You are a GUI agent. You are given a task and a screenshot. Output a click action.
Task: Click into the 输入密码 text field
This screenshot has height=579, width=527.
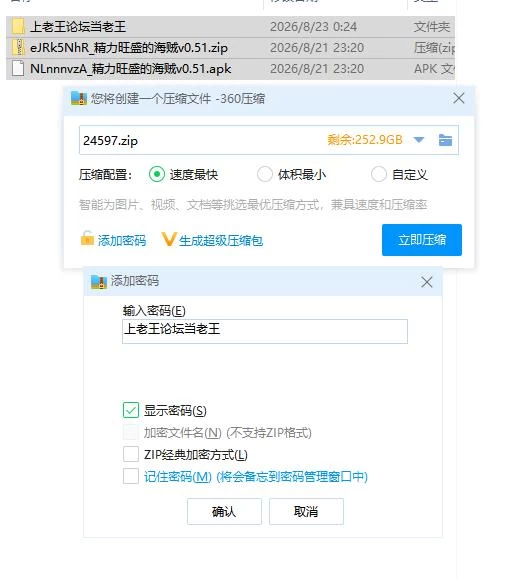point(265,331)
